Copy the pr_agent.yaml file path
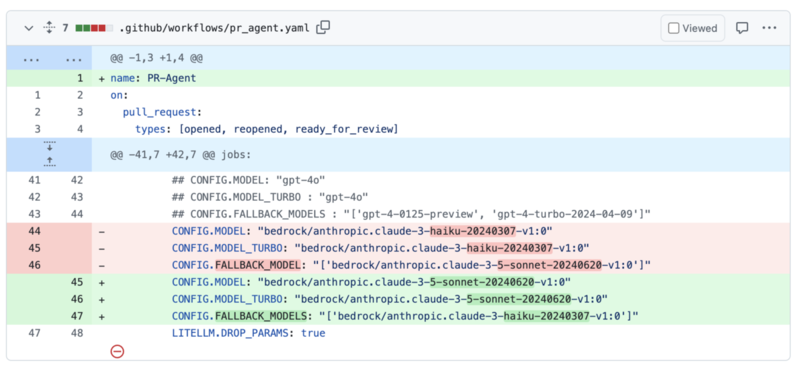800x374 pixels. click(323, 28)
